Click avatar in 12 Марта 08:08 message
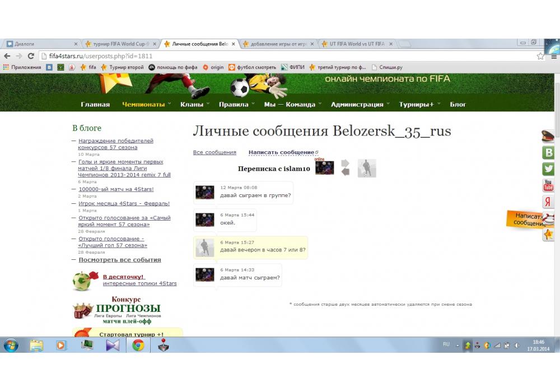The height and width of the screenshot is (392, 560). [x=205, y=192]
